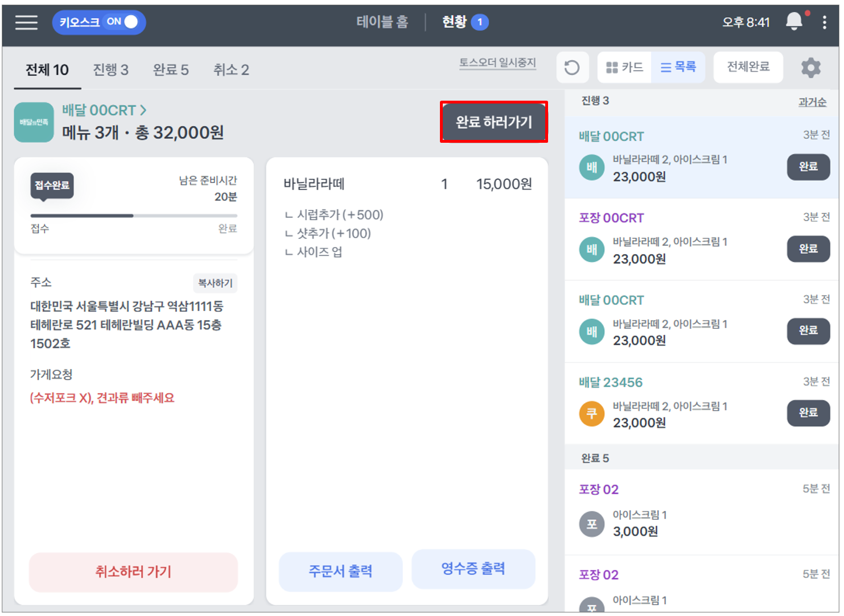The height and width of the screenshot is (616, 844).
Task: Select the 취소 2 tab
Action: click(x=231, y=70)
